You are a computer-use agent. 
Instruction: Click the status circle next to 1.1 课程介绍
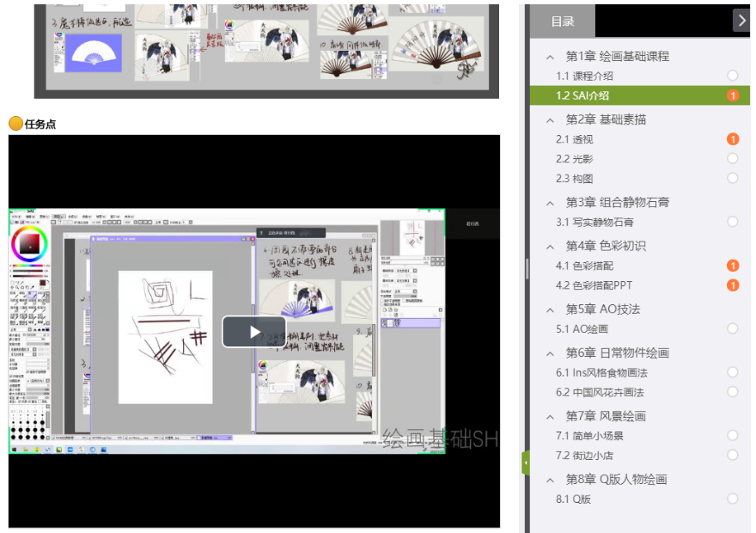733,76
